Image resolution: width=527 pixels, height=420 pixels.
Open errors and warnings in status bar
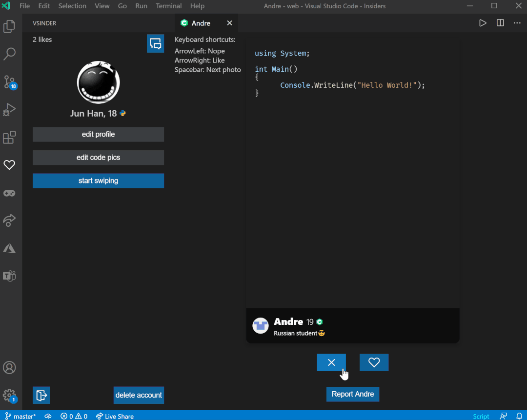[74, 416]
